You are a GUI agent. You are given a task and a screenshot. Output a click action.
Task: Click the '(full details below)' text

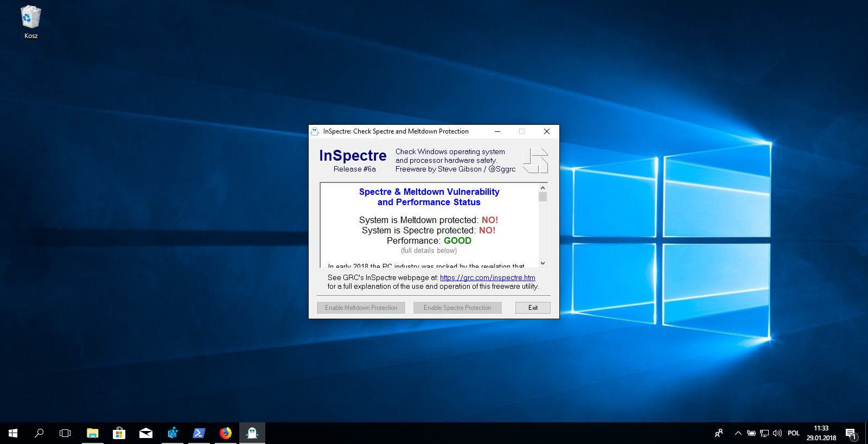coord(429,251)
